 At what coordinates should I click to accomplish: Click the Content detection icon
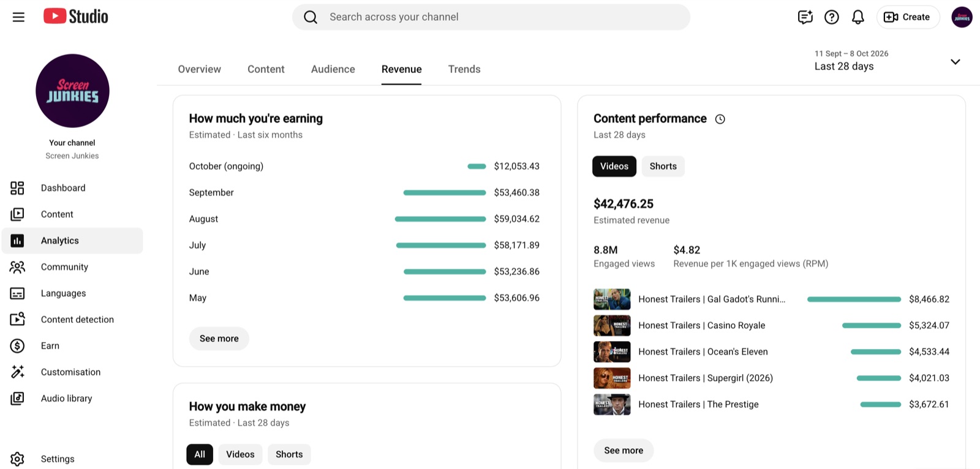[x=17, y=320]
